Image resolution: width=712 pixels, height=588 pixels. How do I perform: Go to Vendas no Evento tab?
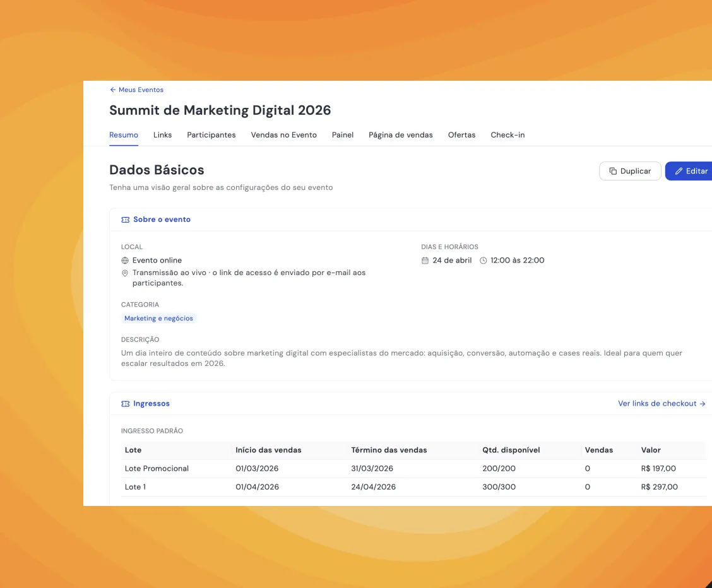(284, 135)
